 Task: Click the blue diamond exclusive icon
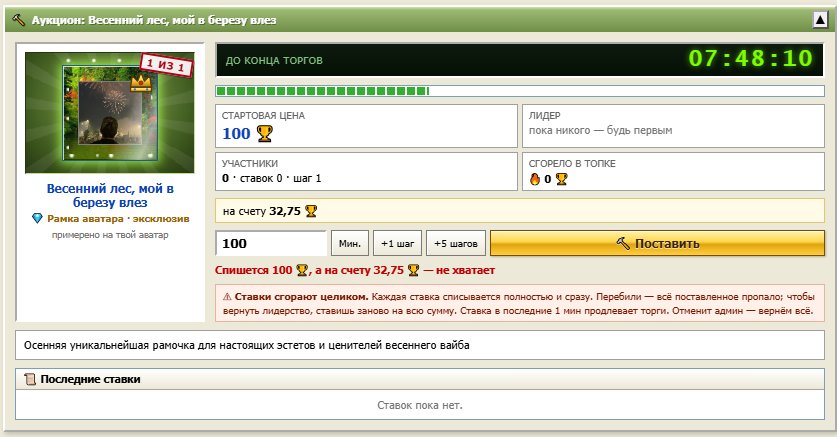(x=37, y=218)
